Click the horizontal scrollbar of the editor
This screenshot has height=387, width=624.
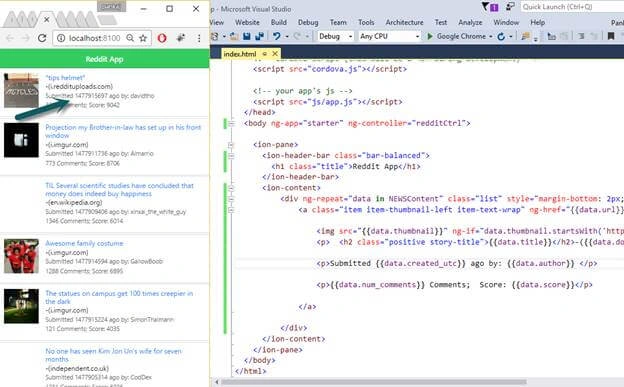click(373, 382)
